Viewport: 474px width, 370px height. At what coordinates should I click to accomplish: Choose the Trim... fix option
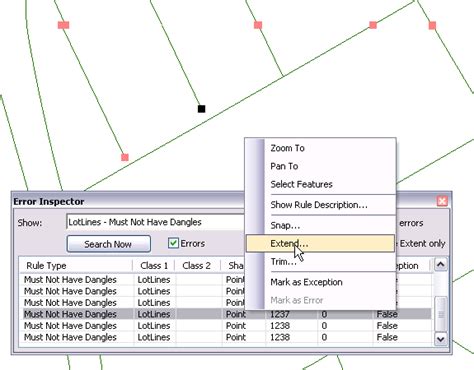[x=283, y=262]
